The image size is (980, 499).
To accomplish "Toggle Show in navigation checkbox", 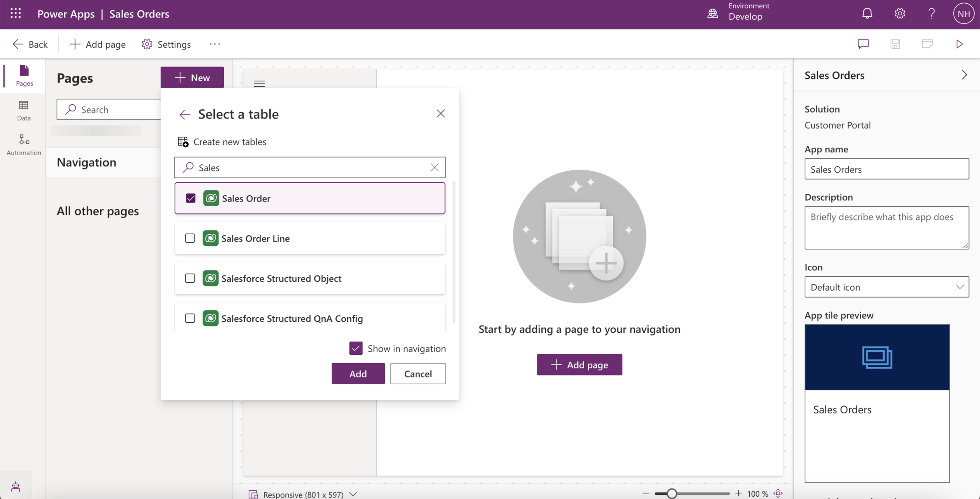I will click(356, 348).
